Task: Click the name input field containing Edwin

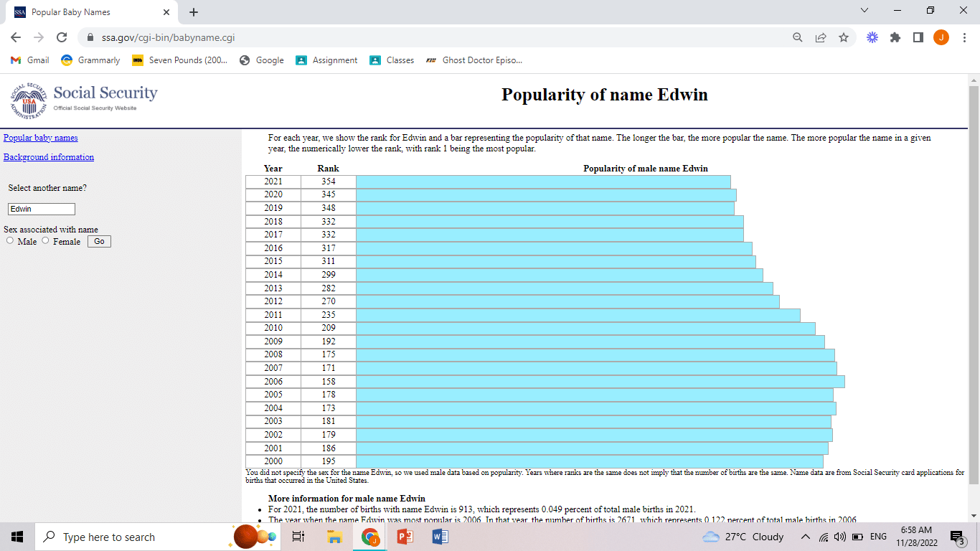Action: (42, 209)
